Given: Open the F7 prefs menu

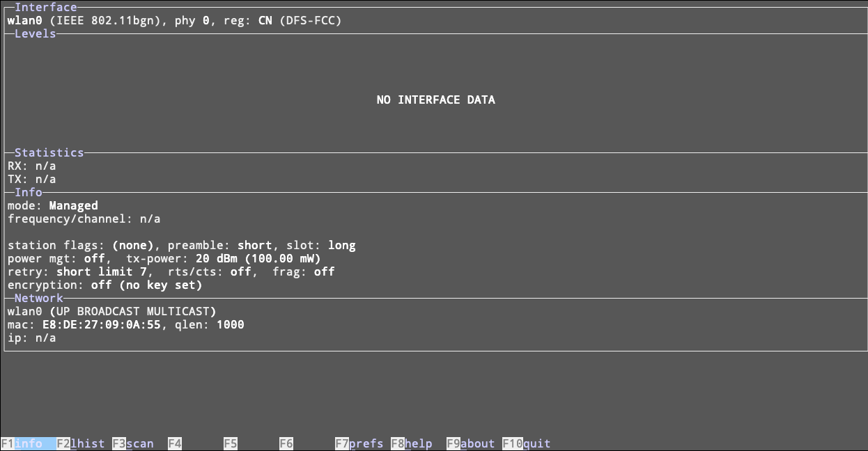Looking at the screenshot, I should point(359,443).
